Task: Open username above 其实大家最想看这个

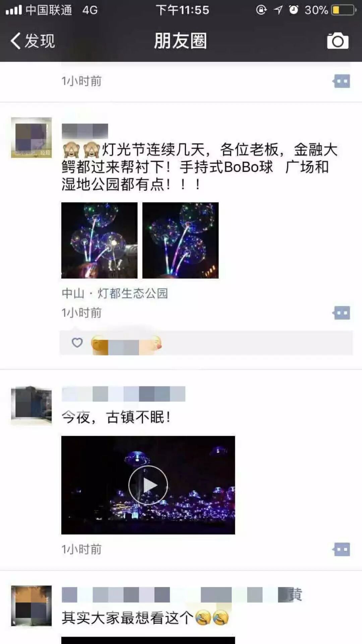Action: [x=182, y=594]
